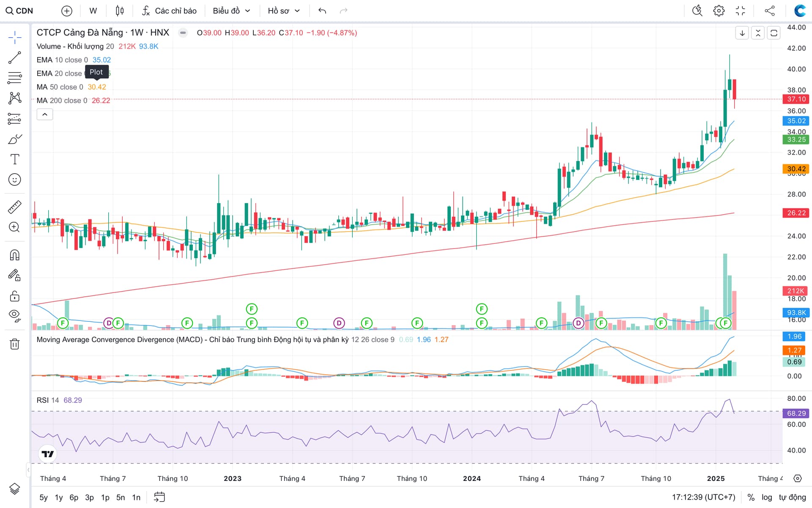Select the 5y time range
This screenshot has width=812, height=508.
tap(44, 497)
